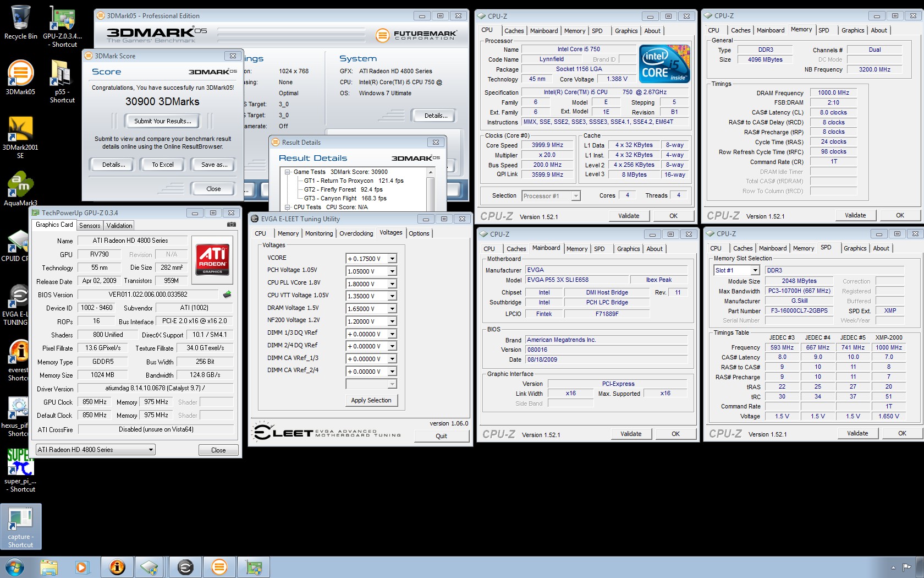Click Close in the 3DMark Score dialog
The image size is (924, 578).
pos(213,189)
